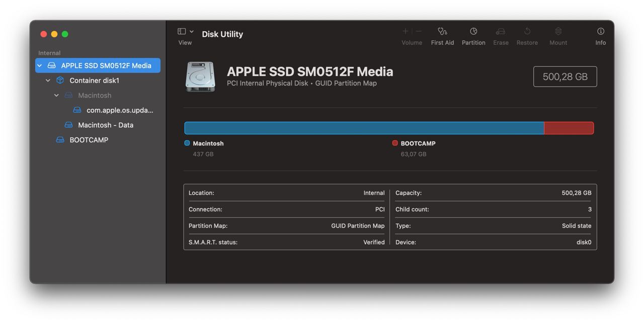Click the blue Macintosh segment of usage bar

point(364,128)
